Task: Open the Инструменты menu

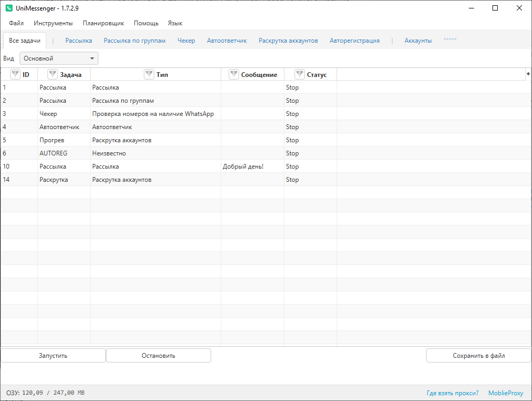Action: [x=53, y=23]
